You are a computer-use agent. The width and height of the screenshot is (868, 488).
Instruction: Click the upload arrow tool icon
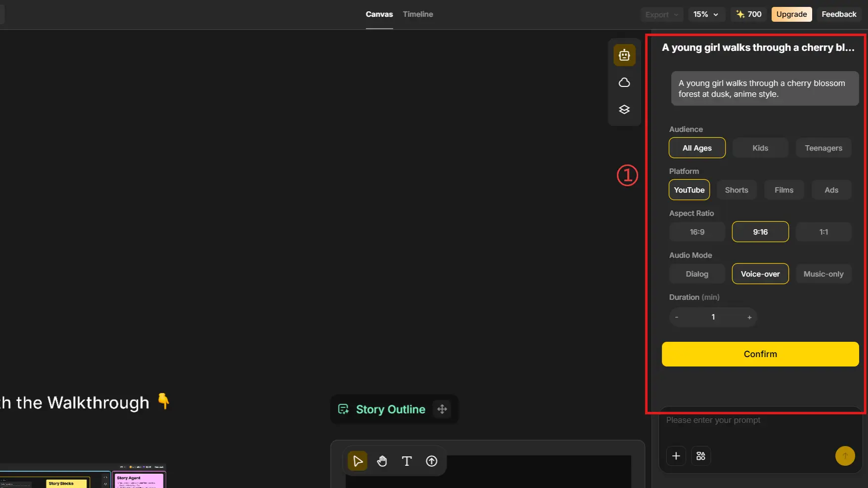click(432, 461)
